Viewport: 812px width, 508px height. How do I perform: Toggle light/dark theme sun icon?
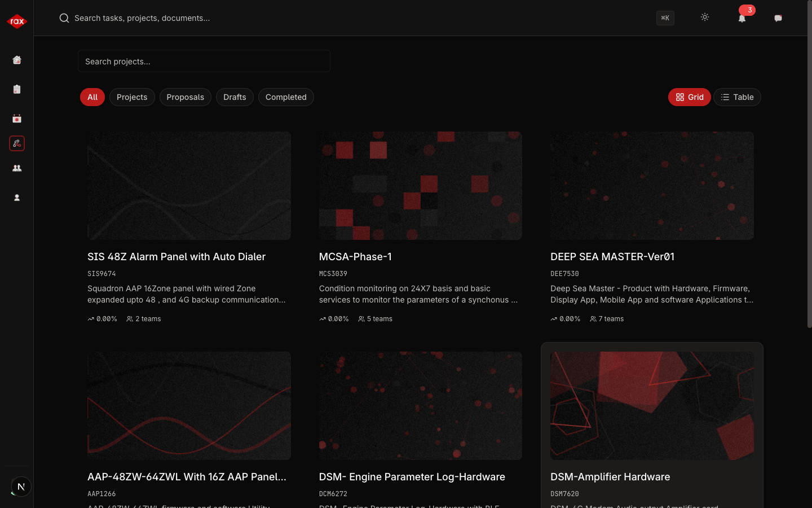coord(705,17)
